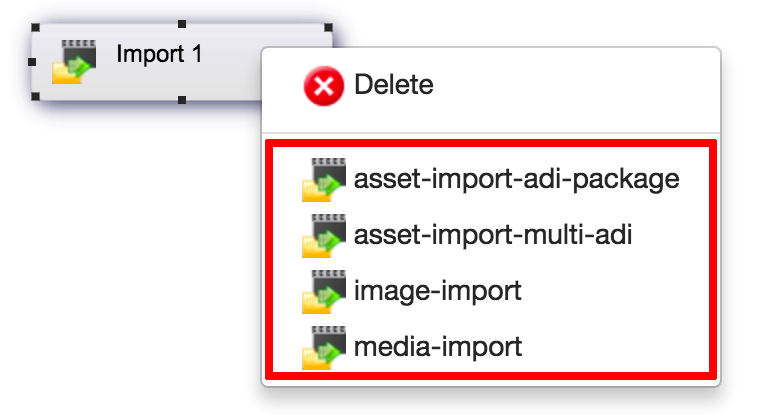Click the left-middle selection handle of Import 1
The height and width of the screenshot is (416, 766).
(x=32, y=62)
